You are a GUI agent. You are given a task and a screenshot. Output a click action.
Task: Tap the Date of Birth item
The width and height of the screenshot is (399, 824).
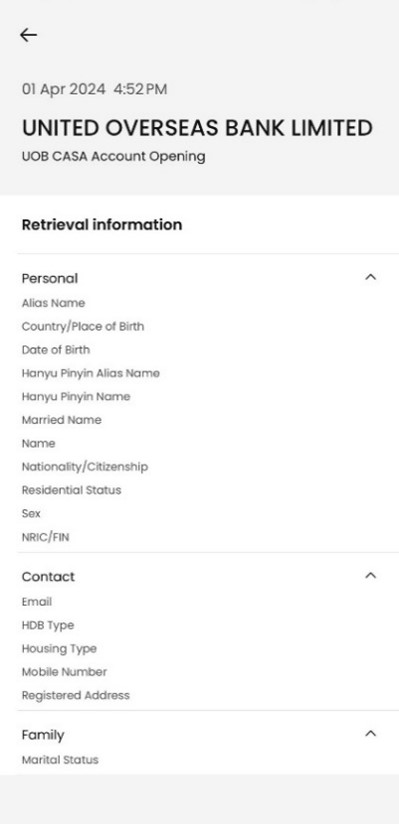point(56,350)
